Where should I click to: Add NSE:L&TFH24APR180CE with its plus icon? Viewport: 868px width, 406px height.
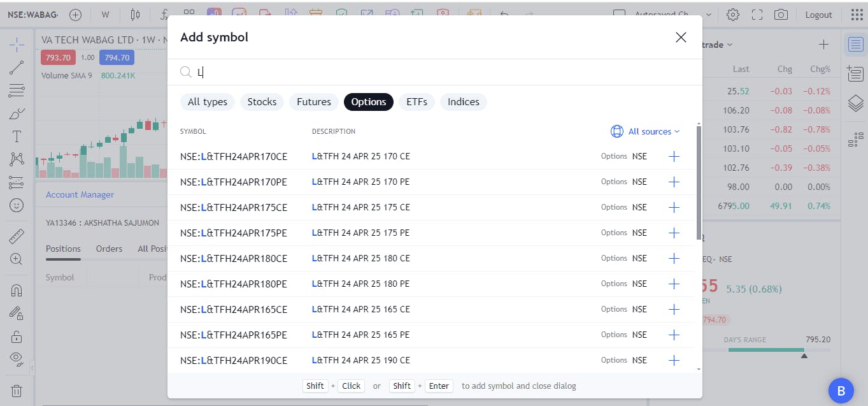coord(674,258)
